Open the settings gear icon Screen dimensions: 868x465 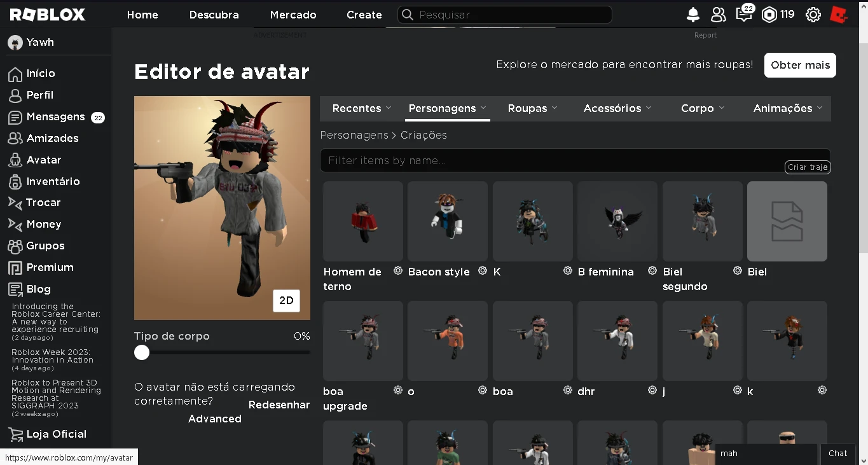pos(813,15)
